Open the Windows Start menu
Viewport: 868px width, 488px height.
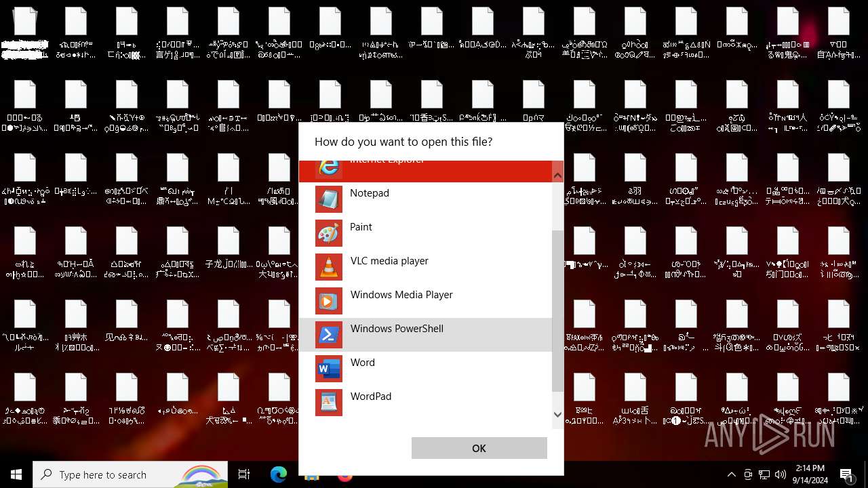pos(16,474)
